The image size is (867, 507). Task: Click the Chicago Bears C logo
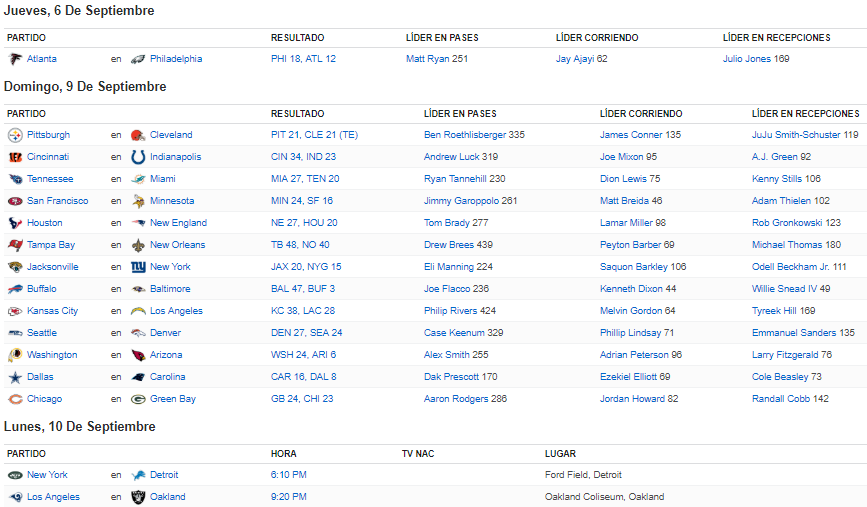coord(15,399)
